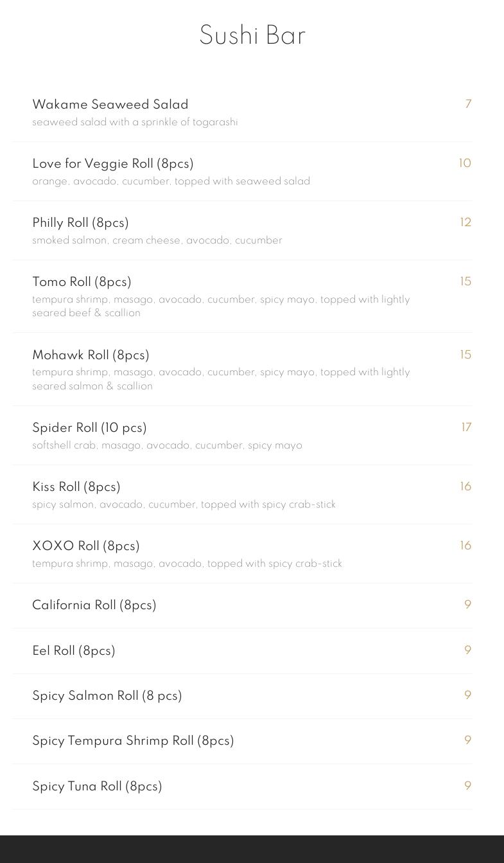Select Spicy Tempura Shrimp Roll (8pcs)

[x=133, y=740]
